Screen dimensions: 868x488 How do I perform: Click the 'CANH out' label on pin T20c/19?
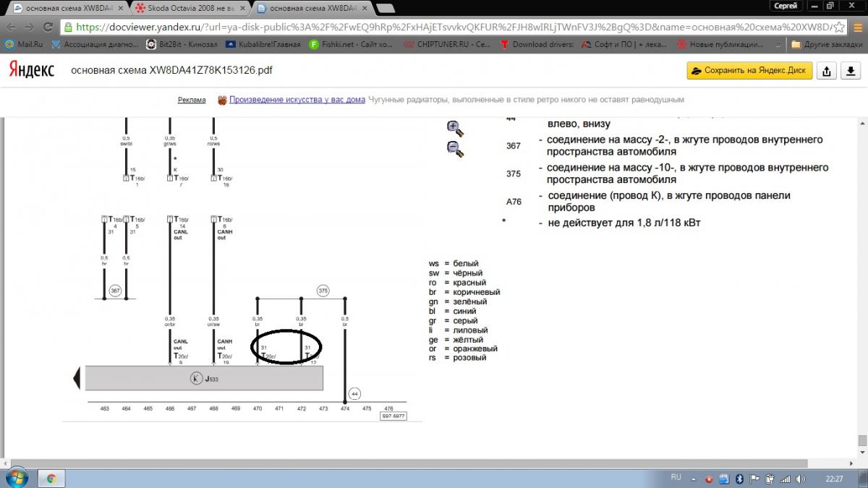(224, 343)
